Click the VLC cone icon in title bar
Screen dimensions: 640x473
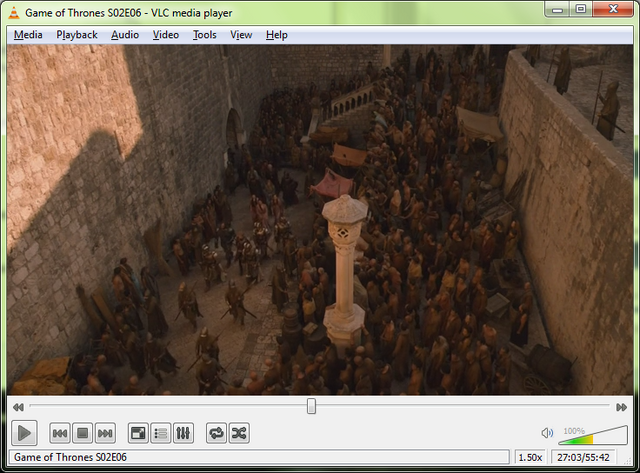pos(14,13)
